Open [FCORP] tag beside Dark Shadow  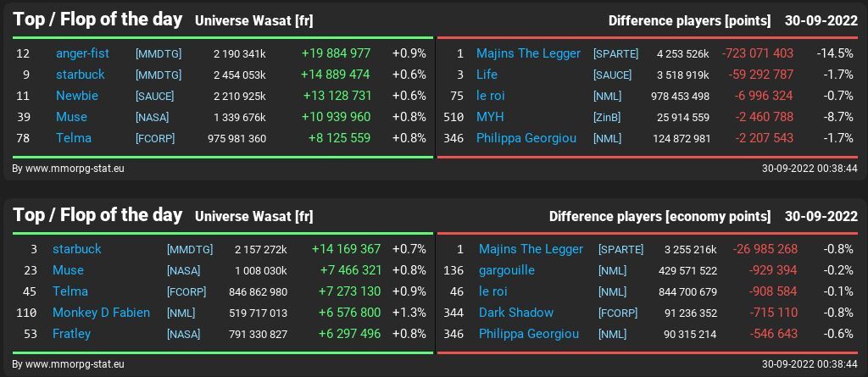[x=618, y=313]
